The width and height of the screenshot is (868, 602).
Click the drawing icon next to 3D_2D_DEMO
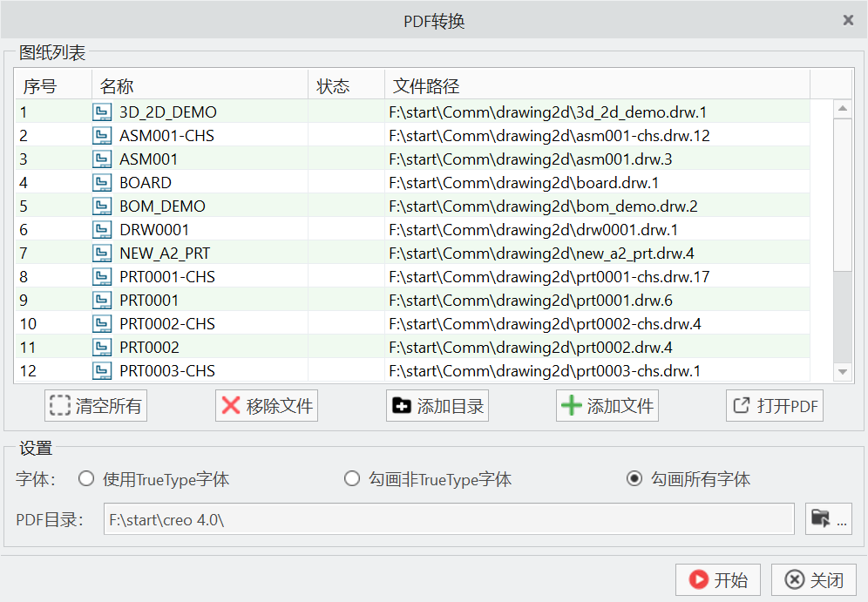pyautogui.click(x=102, y=112)
